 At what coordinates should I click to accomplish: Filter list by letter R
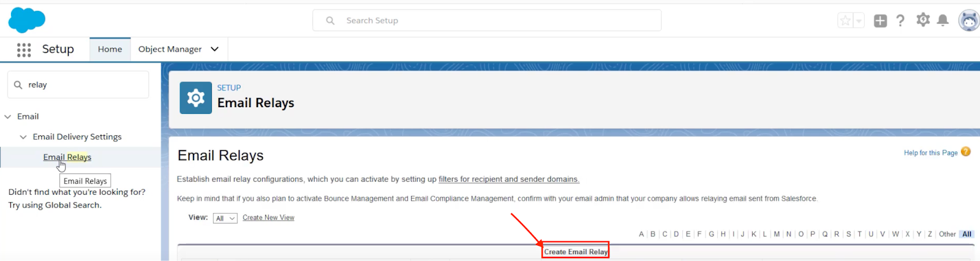coord(837,234)
